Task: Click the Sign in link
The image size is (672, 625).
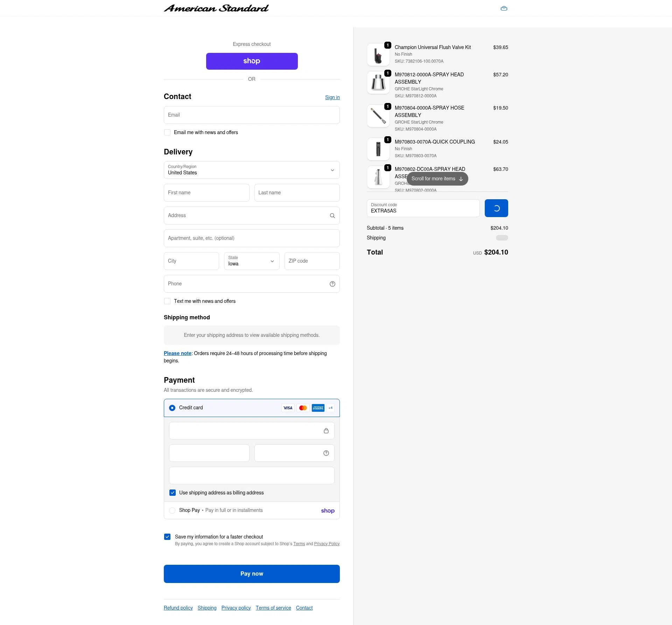Action: [x=332, y=97]
